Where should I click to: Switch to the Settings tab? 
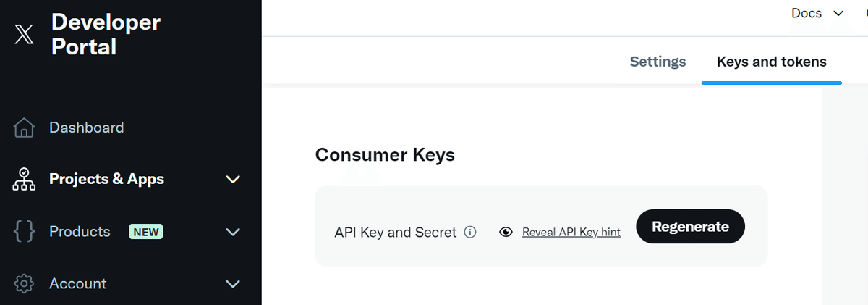[658, 62]
